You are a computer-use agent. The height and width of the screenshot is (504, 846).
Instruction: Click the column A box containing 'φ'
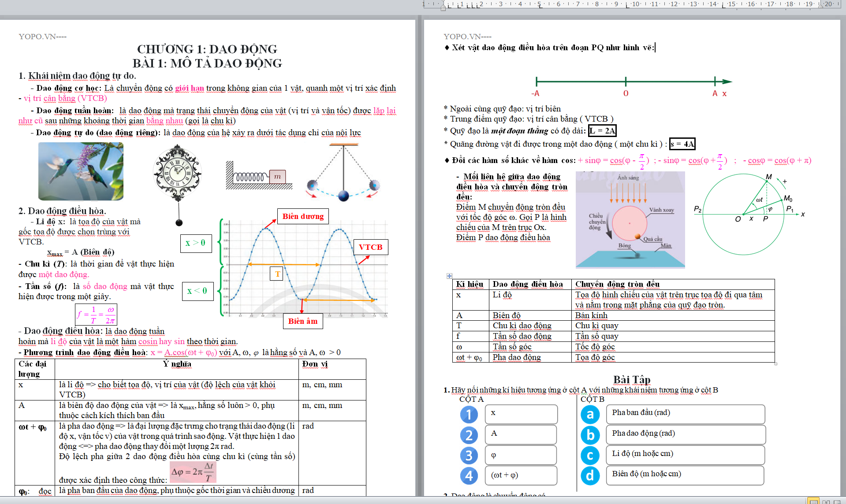point(521,455)
